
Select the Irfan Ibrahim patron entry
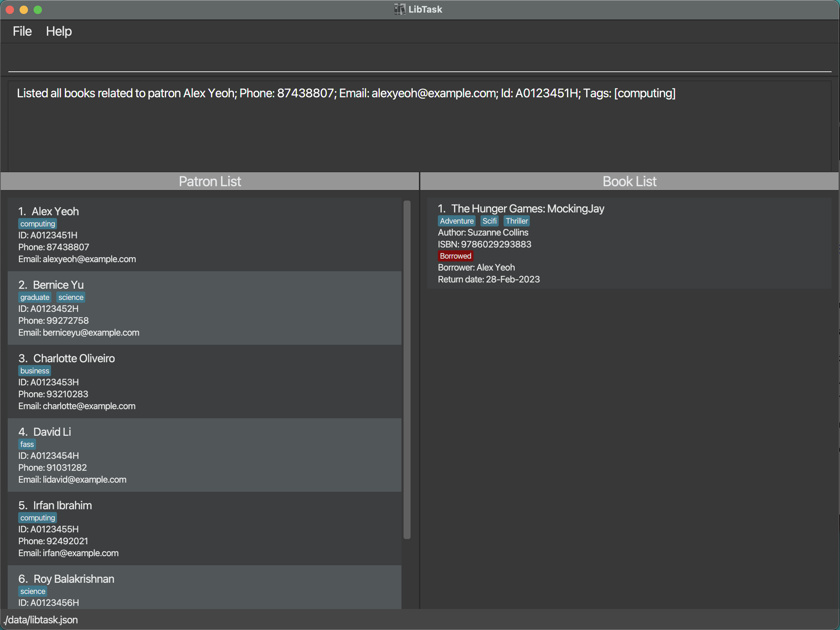point(204,528)
